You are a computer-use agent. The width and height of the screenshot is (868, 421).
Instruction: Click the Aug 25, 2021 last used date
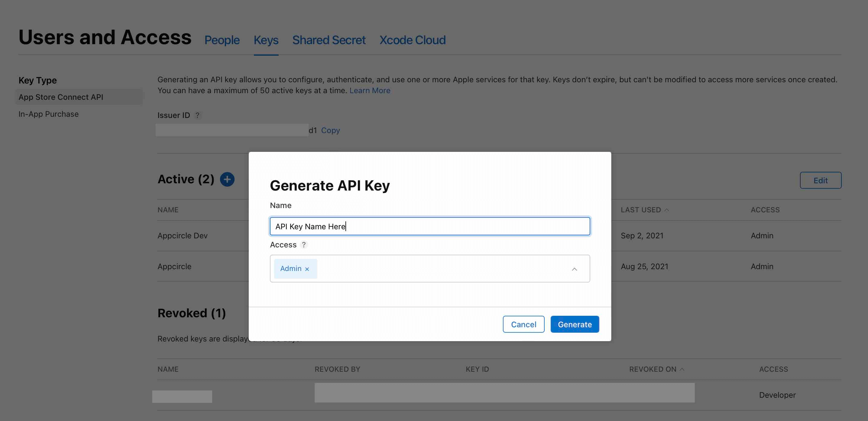tap(644, 267)
